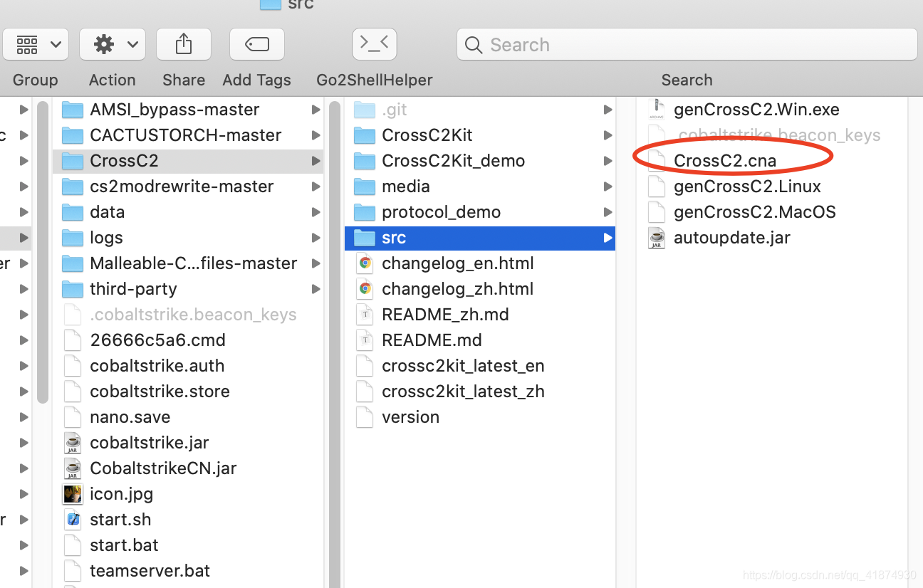Select the genCrossC2.MacOS file name
This screenshot has width=923, height=588.
point(755,212)
